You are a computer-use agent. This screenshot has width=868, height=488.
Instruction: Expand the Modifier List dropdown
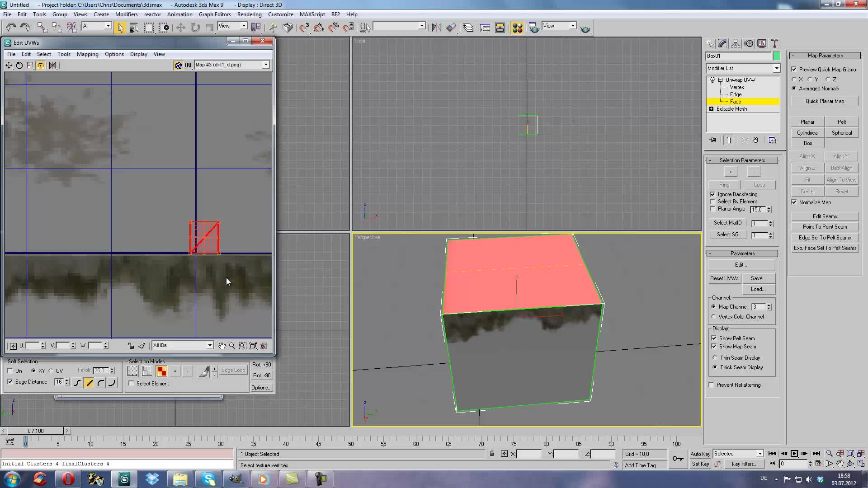tap(777, 68)
